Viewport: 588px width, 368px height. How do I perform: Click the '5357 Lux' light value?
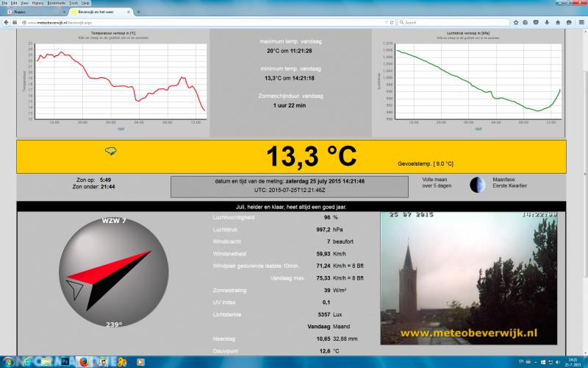click(330, 315)
